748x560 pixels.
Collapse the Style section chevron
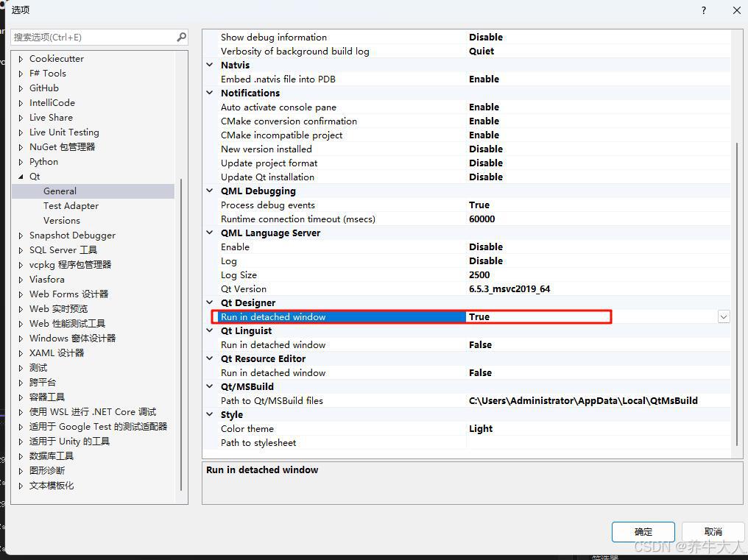209,414
